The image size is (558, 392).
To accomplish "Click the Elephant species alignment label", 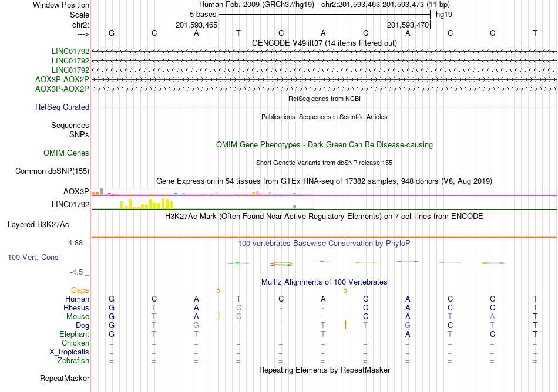I will [75, 334].
